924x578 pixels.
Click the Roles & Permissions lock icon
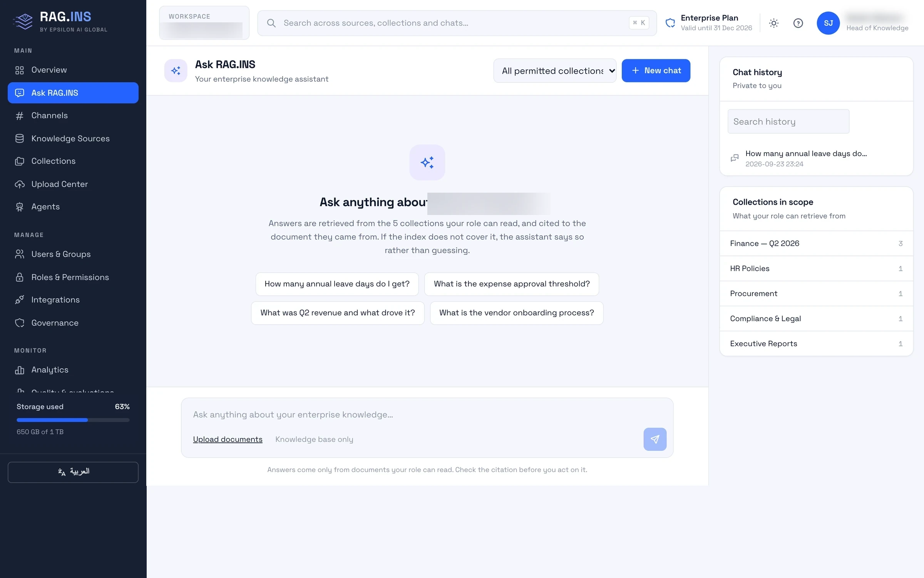pyautogui.click(x=20, y=277)
